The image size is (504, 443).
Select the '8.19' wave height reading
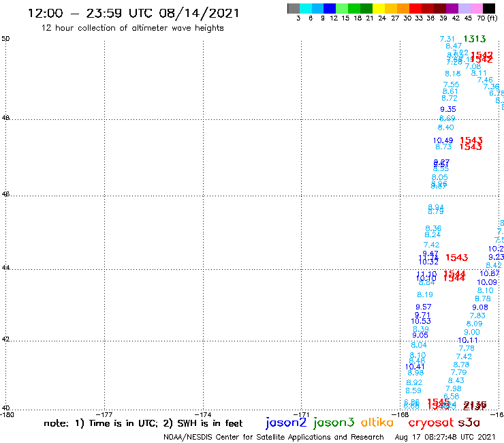(425, 294)
